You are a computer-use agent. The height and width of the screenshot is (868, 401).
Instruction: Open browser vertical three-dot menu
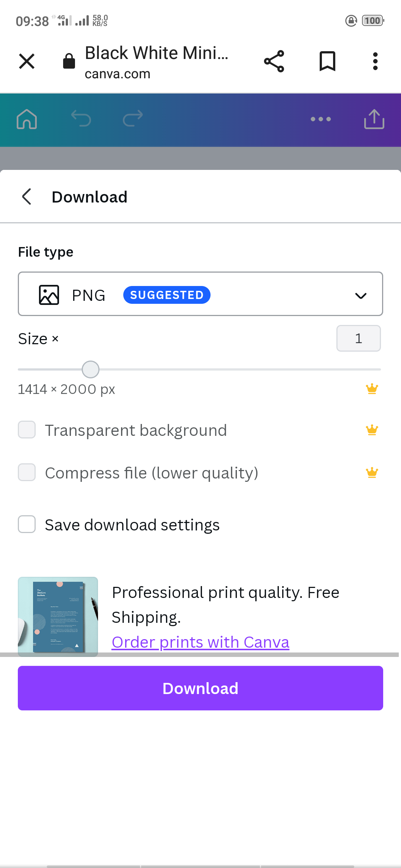[375, 61]
